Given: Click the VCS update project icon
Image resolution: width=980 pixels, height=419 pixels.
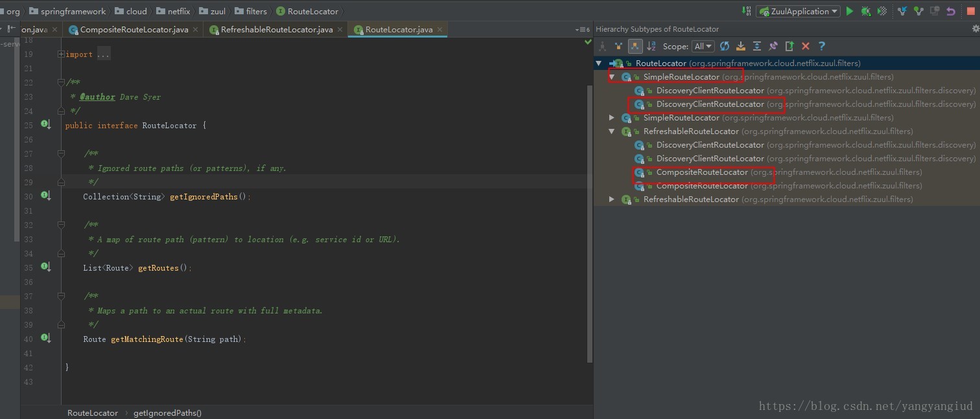Looking at the screenshot, I should pyautogui.click(x=902, y=11).
